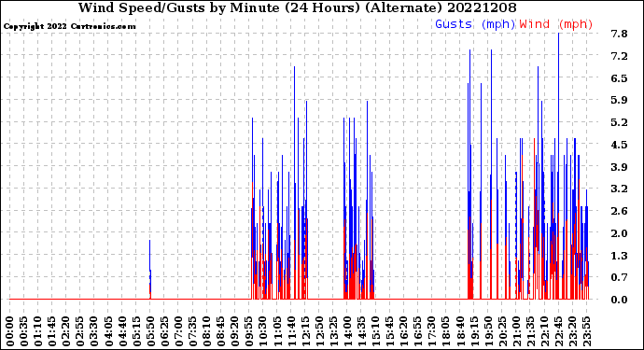Image resolution: width=644 pixels, height=350 pixels.
Task: Click the 18:40 time label
Action: 460,331
